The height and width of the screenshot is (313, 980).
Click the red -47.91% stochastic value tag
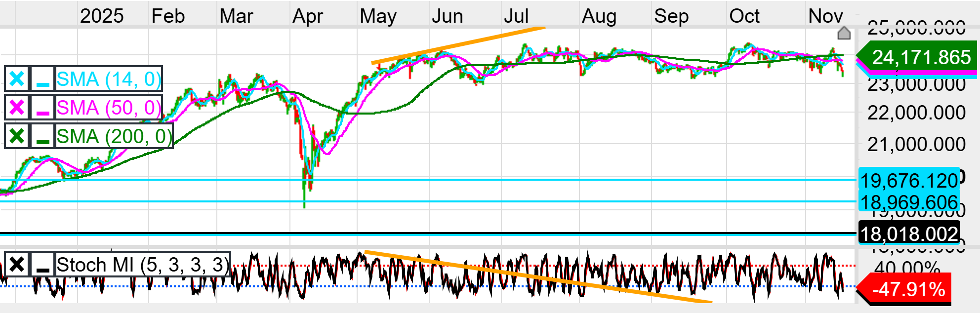[908, 289]
